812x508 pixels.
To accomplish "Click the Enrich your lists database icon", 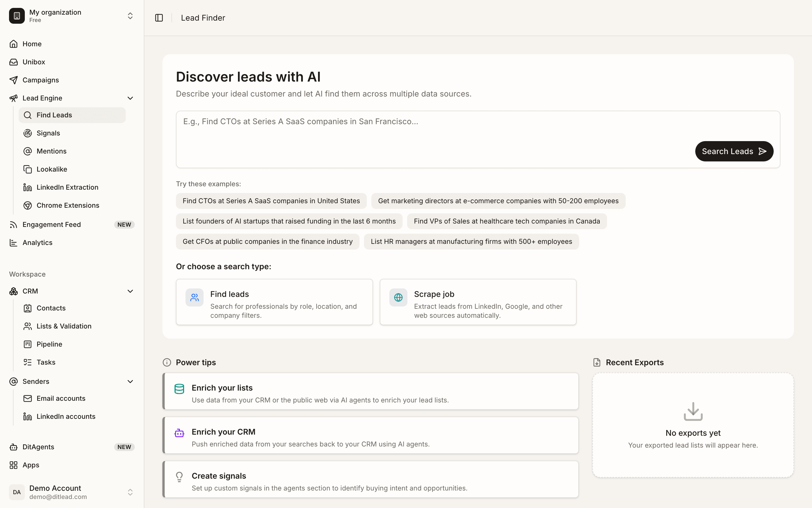I will pyautogui.click(x=179, y=389).
